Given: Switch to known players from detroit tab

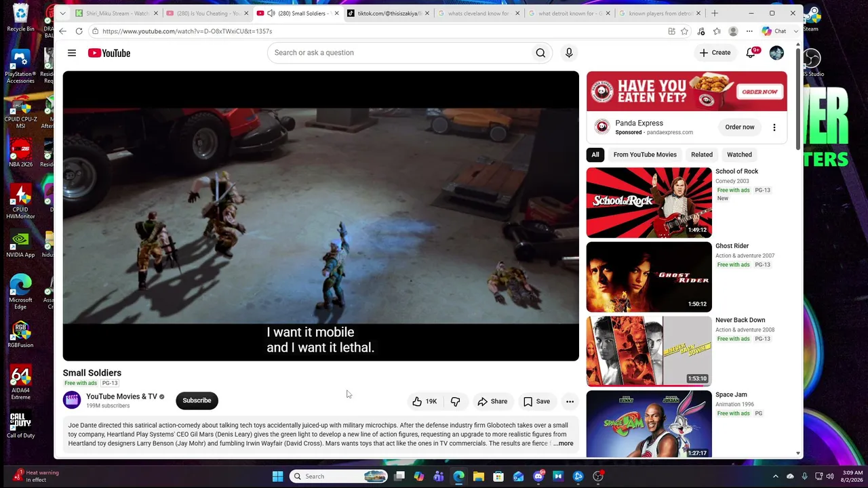Looking at the screenshot, I should coord(659,14).
